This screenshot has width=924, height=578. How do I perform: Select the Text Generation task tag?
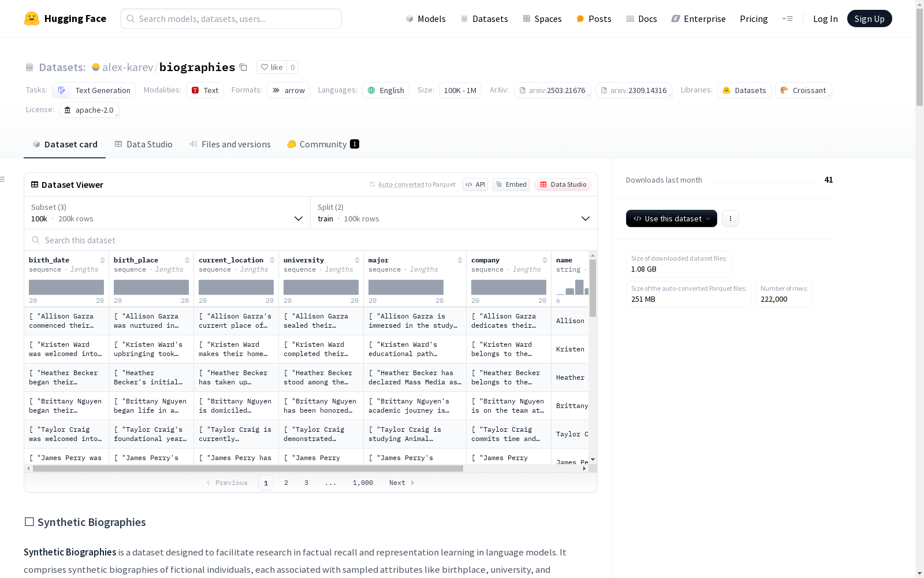coord(94,90)
